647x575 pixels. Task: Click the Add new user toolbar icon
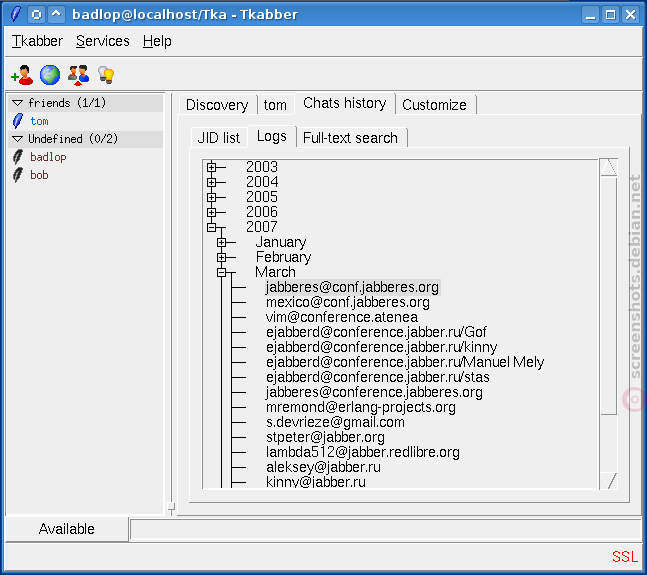click(22, 75)
